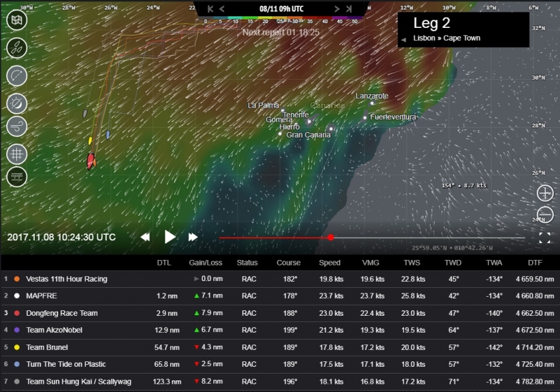Click the red timeline position handle
Image resolution: width=560 pixels, height=392 pixels.
[331, 238]
